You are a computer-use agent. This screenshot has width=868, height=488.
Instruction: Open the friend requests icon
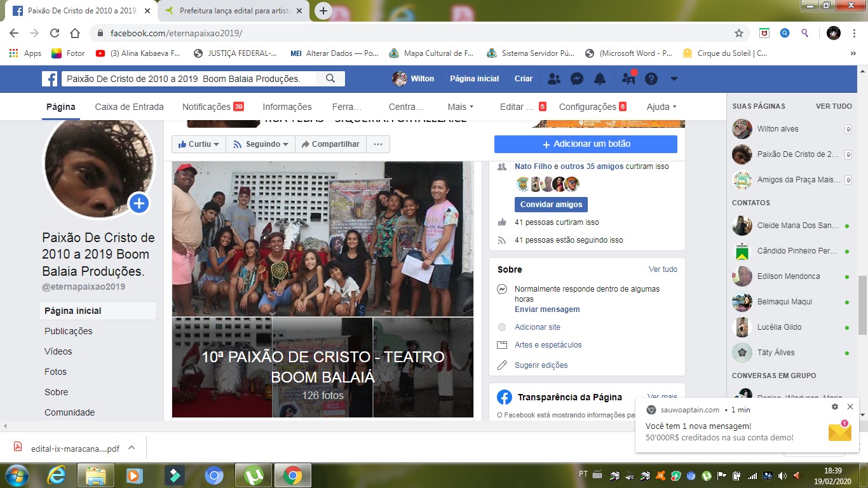click(554, 79)
